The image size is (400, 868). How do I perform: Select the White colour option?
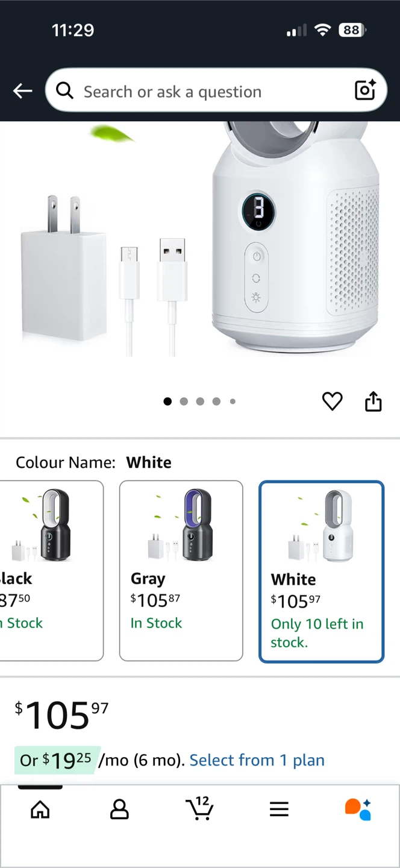(321, 571)
